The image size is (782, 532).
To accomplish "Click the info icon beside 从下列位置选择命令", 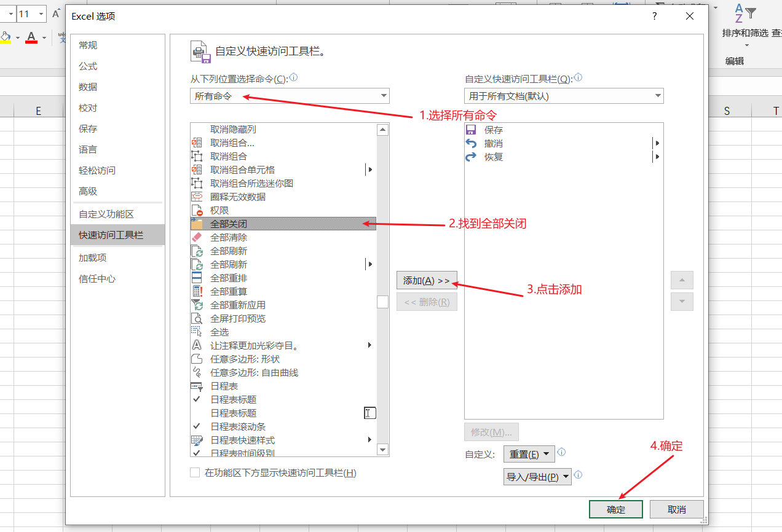I will pos(293,78).
